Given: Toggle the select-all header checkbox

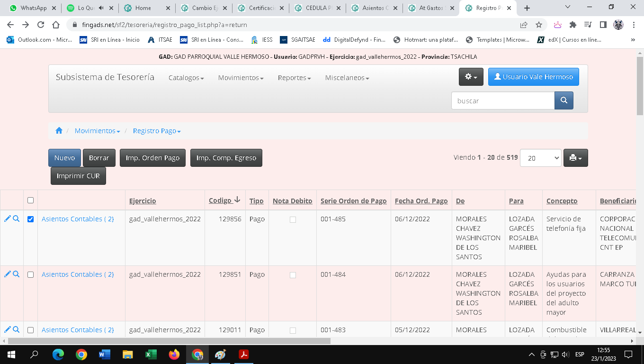Looking at the screenshot, I should coord(31,200).
